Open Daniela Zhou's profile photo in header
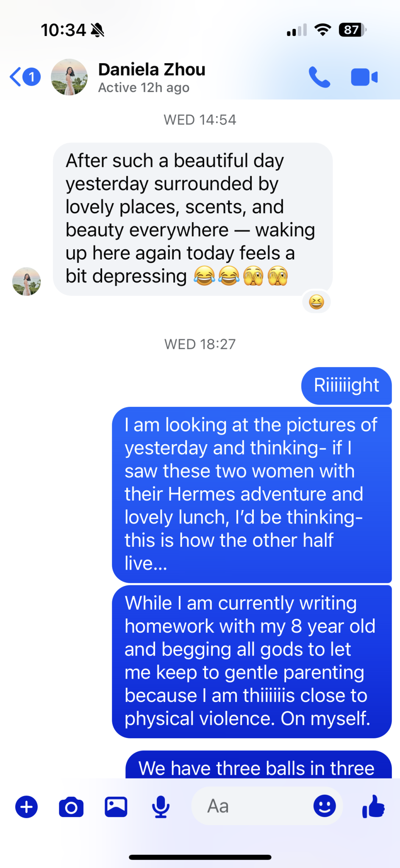 pos(69,77)
